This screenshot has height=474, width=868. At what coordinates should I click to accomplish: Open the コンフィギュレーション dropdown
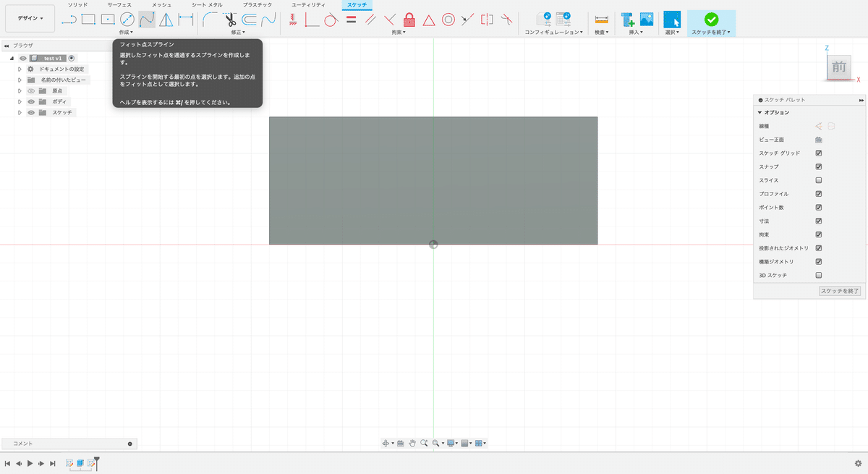(553, 32)
